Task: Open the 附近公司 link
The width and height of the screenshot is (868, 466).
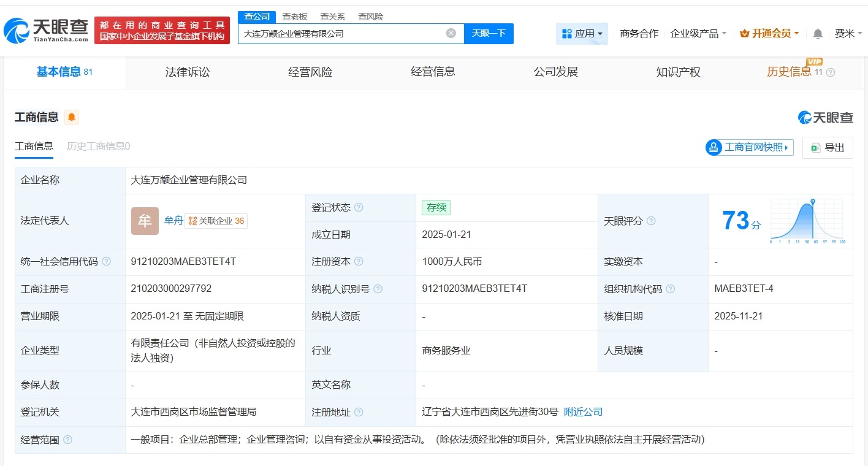Action: [x=582, y=412]
